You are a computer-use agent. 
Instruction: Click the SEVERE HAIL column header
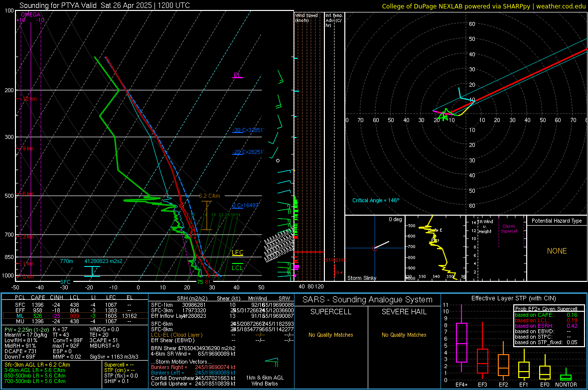tap(404, 312)
